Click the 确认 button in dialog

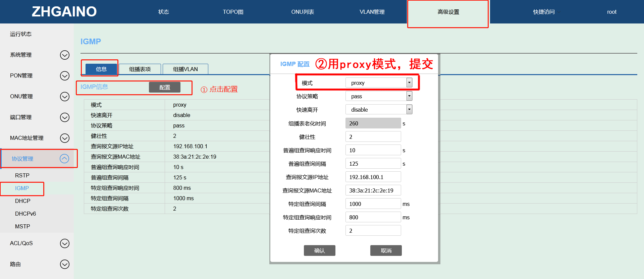pos(319,250)
